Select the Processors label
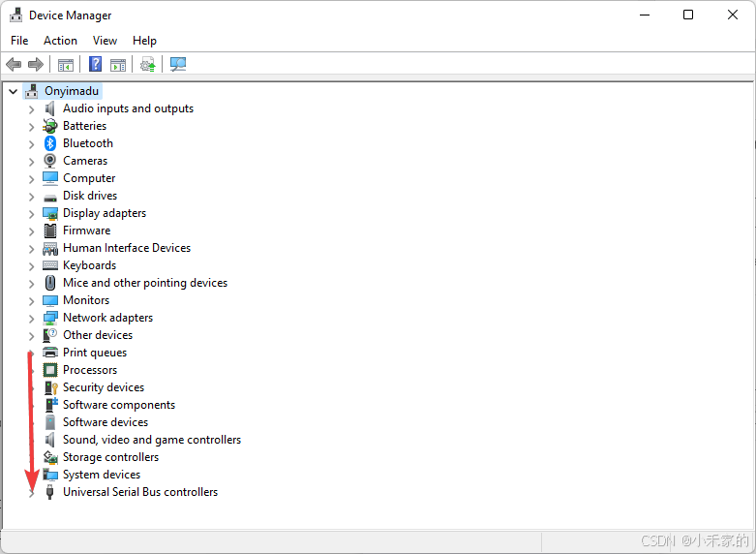This screenshot has width=756, height=554. pos(90,370)
